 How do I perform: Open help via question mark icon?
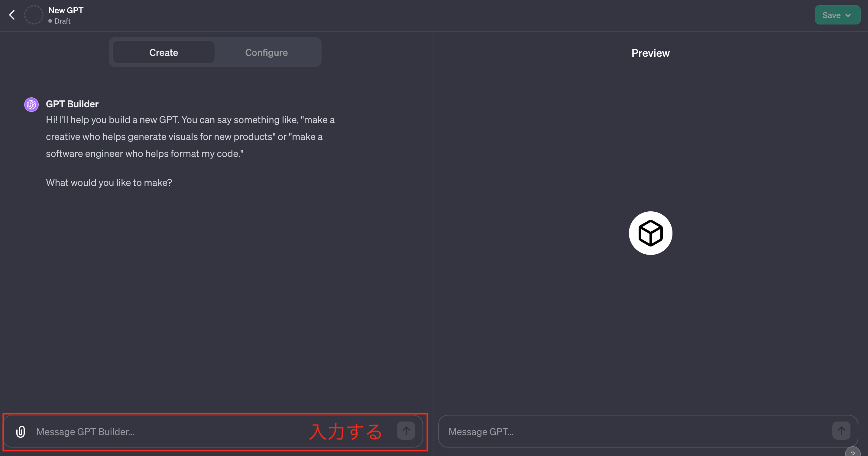pos(853,452)
